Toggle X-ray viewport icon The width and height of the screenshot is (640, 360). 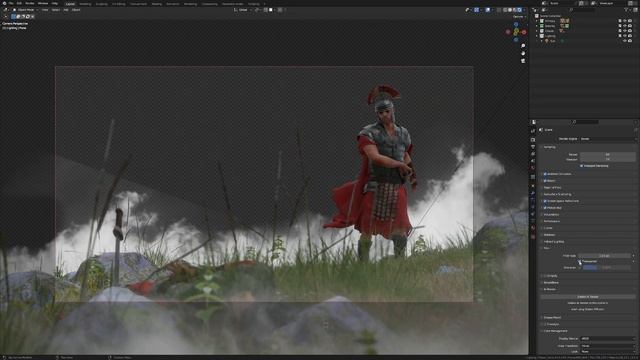click(x=499, y=10)
